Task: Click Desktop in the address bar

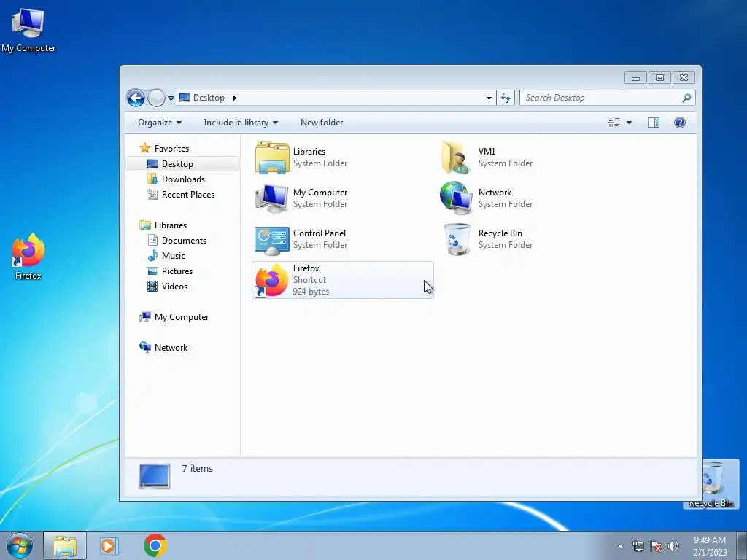Action: tap(209, 98)
